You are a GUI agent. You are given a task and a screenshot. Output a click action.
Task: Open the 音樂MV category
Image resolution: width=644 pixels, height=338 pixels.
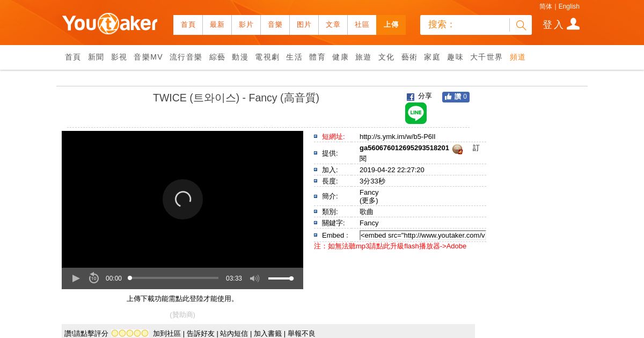click(x=148, y=57)
